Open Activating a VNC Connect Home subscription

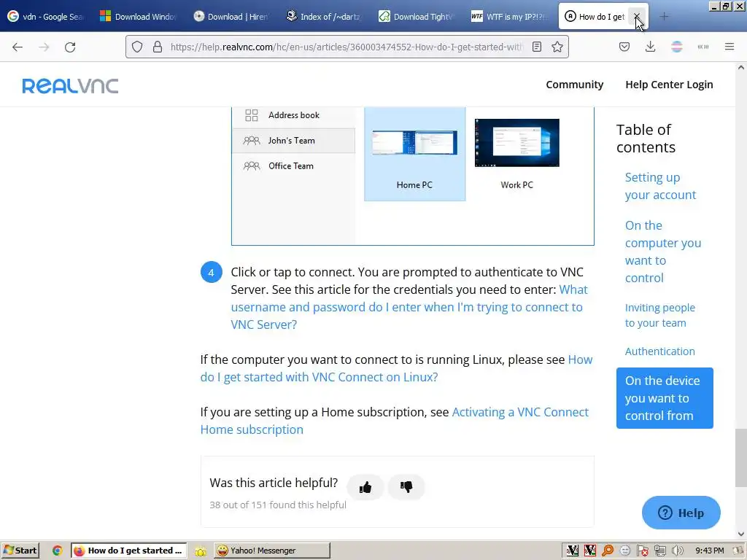pos(395,421)
